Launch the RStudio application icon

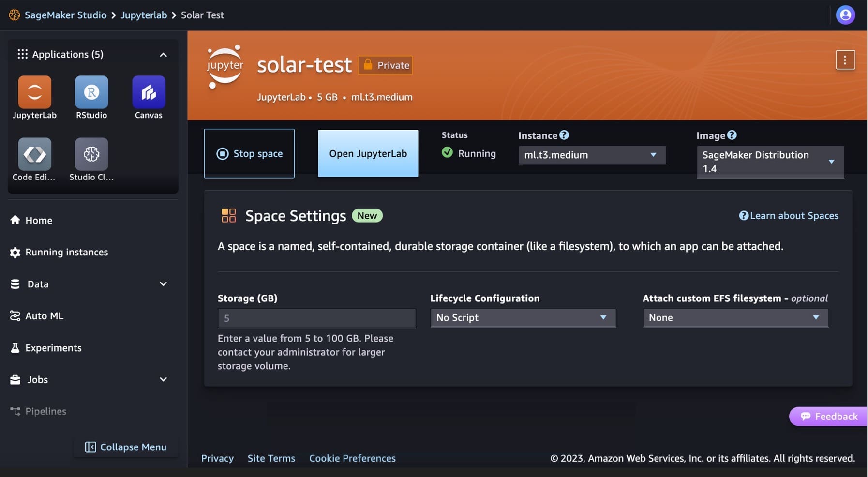[91, 92]
